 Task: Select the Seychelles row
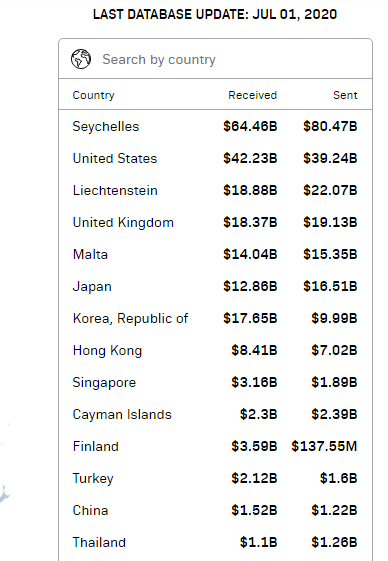tap(215, 126)
